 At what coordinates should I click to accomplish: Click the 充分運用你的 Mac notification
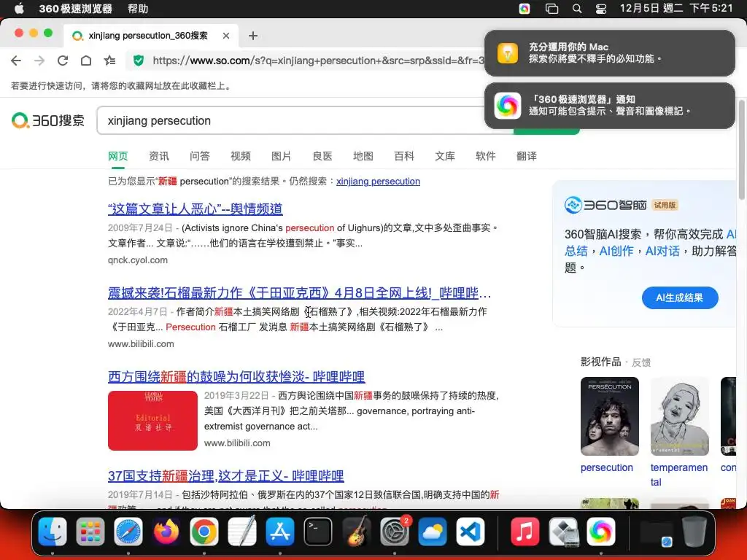609,52
